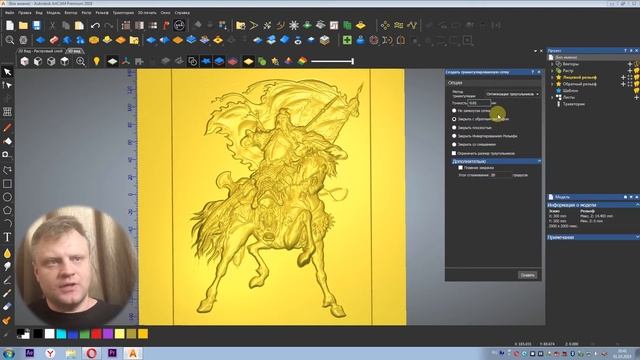This screenshot has width=640, height=360.
Task: Save the model with the floppy disk icon
Action: point(37,25)
